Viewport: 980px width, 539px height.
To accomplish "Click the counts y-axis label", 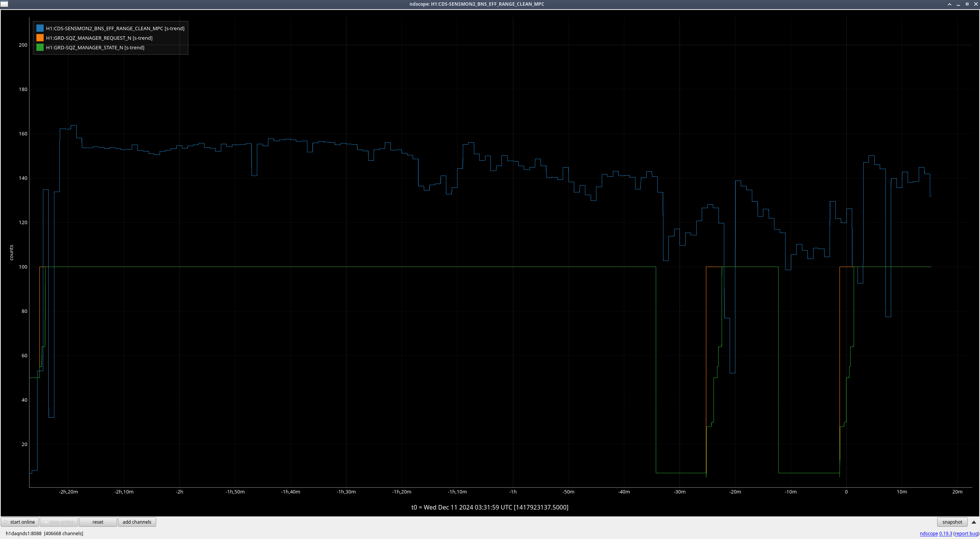I will click(11, 252).
